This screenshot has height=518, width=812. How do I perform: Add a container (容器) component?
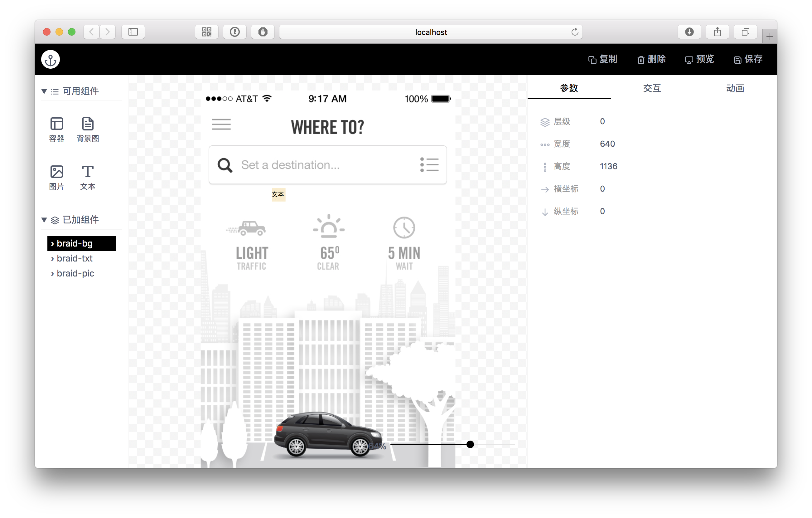pyautogui.click(x=56, y=129)
